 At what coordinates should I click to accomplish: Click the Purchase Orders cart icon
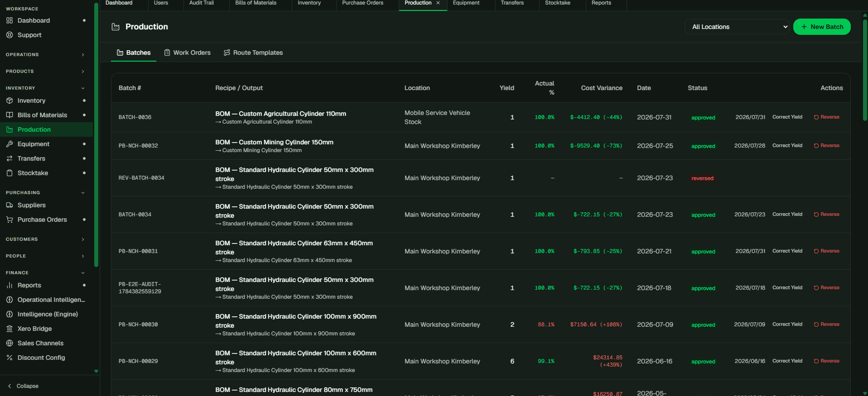coord(10,219)
